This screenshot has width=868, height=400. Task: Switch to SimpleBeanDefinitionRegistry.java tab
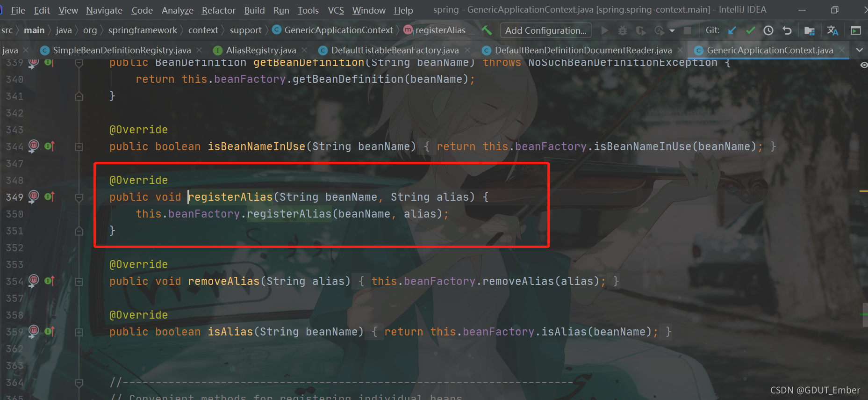122,50
